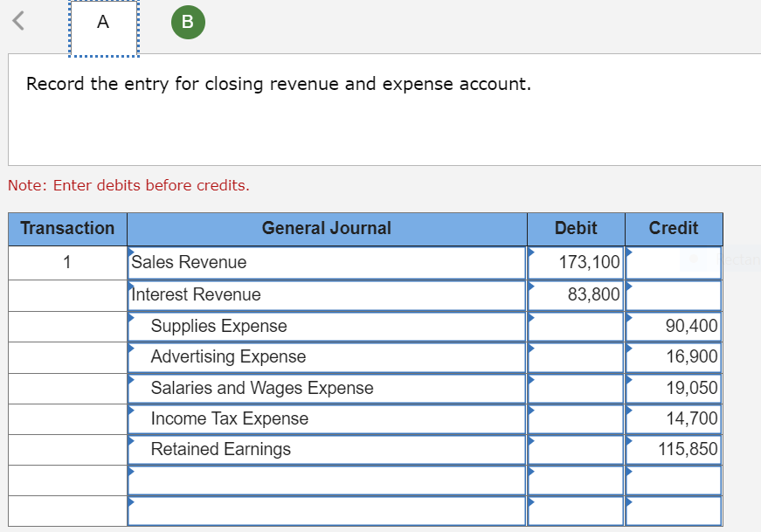Open the account dropdown on Income Tax Expense row
Image resolution: width=761 pixels, height=532 pixels.
pos(132,412)
